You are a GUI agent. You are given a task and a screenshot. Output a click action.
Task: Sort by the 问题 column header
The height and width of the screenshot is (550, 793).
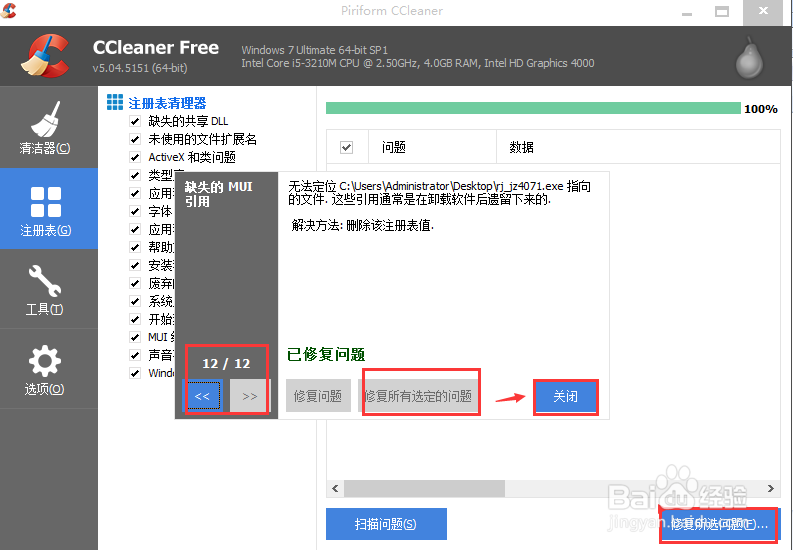click(432, 147)
